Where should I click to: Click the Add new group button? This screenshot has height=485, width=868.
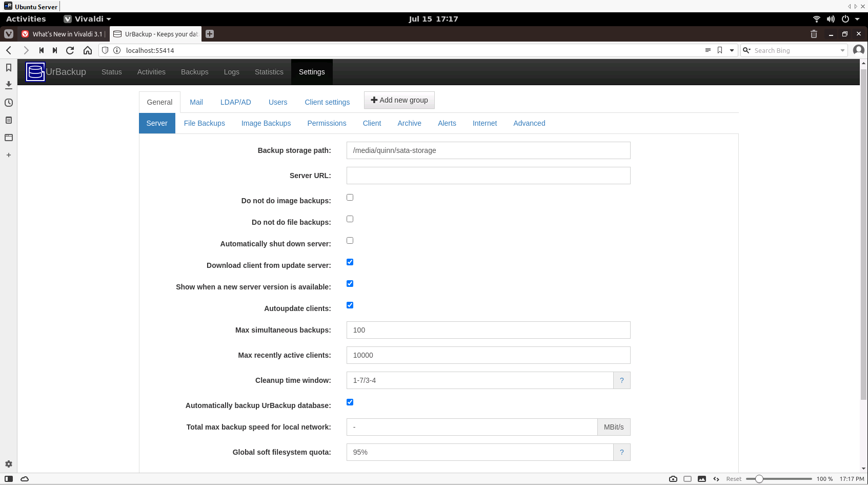coord(399,100)
